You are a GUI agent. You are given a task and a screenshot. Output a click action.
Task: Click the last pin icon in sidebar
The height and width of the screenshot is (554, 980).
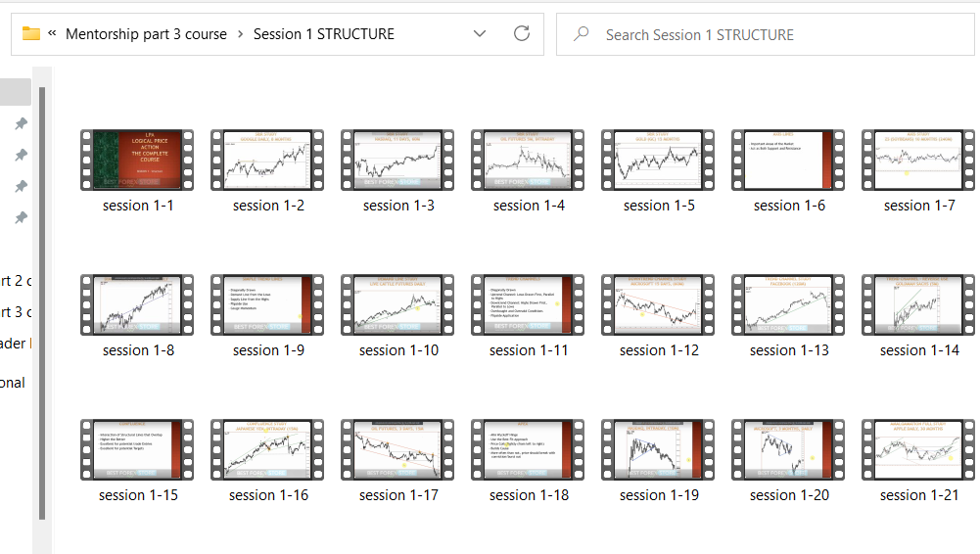tap(21, 217)
